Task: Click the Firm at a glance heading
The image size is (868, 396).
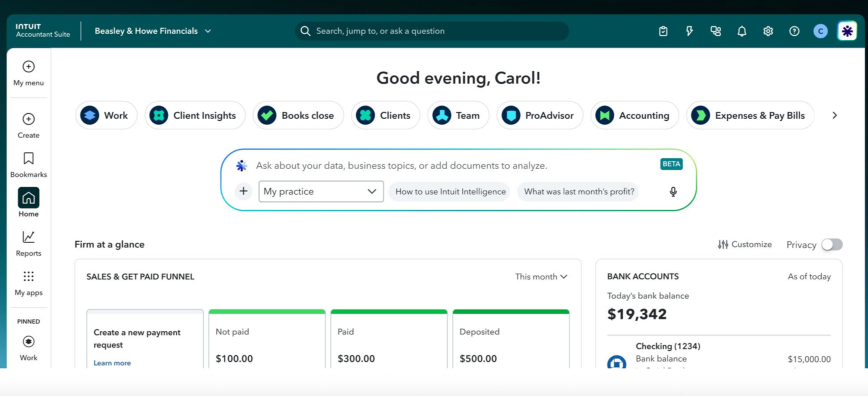Action: point(110,245)
